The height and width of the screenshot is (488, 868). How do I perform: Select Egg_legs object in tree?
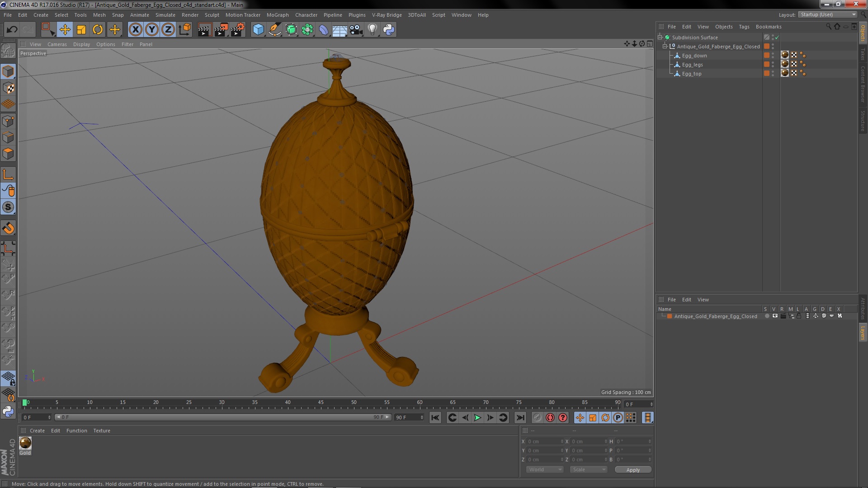point(692,65)
